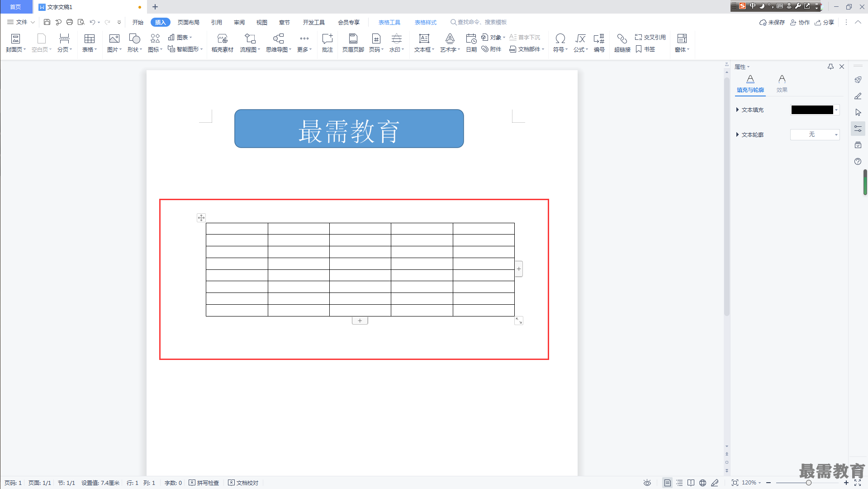
Task: Insert a symbol (符号)
Action: click(x=560, y=43)
